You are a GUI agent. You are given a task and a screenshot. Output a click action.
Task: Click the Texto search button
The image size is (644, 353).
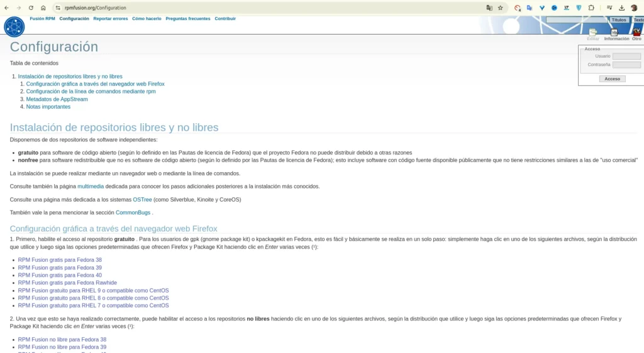(x=638, y=19)
